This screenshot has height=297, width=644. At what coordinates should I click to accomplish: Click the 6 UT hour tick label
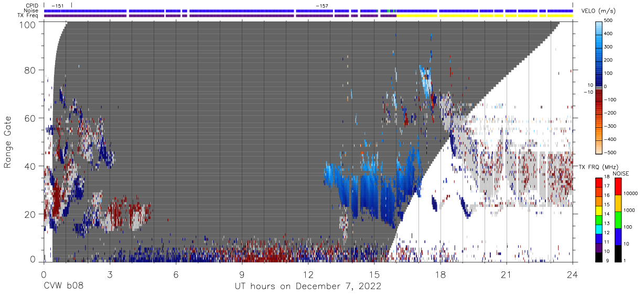point(176,274)
